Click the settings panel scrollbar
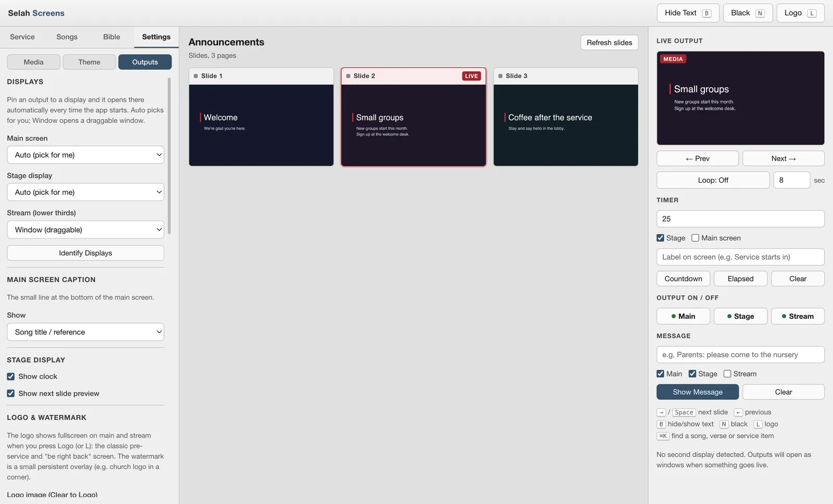The width and height of the screenshot is (833, 504). tap(169, 156)
